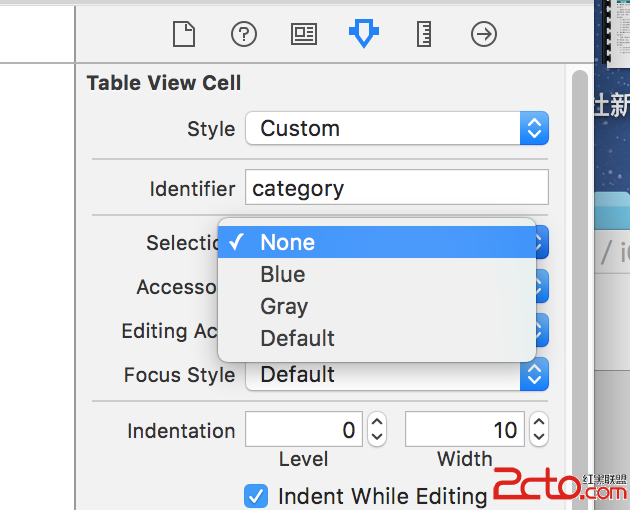This screenshot has height=510, width=630.
Task: Click the Indentation Level field
Action: click(303, 431)
